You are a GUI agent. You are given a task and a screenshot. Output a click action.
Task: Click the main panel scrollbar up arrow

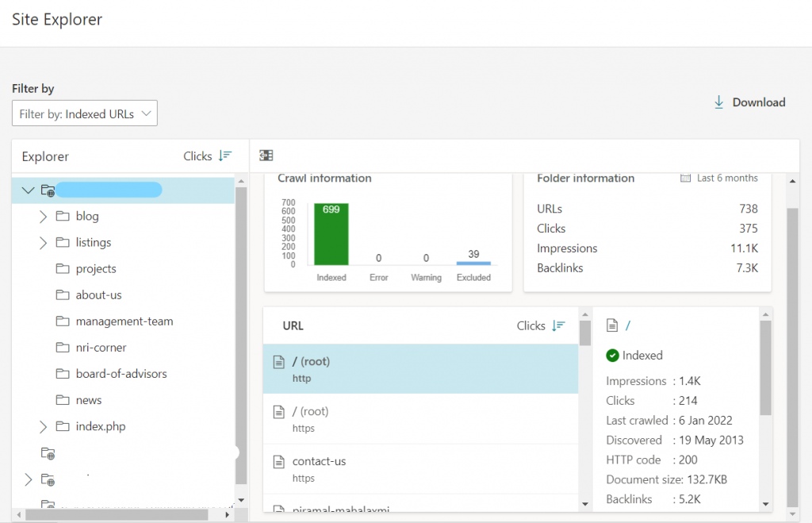pos(792,182)
